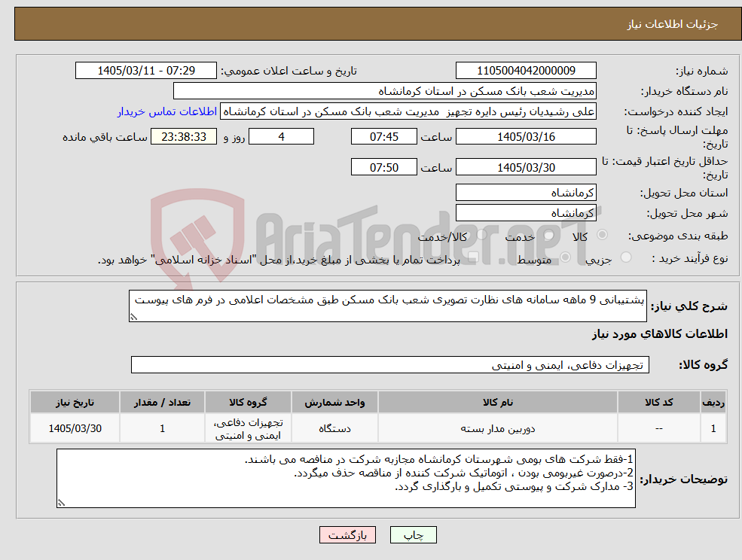Click the دوربین مدار بسته item cell
Viewport: 742px width, 560px height.
click(498, 428)
